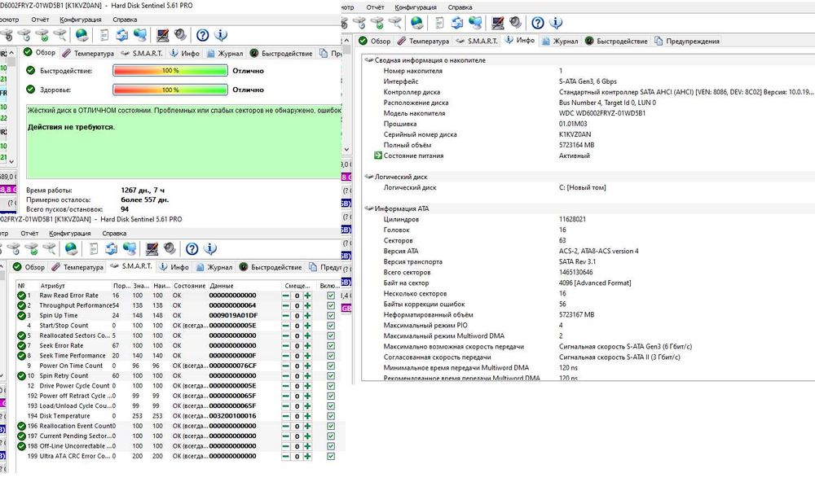815x504 pixels.
Task: Click disk with magnifier icon in Overview window toolbar
Action: 60,35
